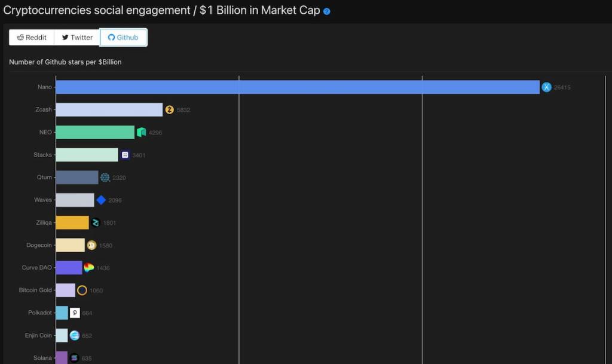
Task: Click the Zilliqa axis label
Action: [44, 222]
